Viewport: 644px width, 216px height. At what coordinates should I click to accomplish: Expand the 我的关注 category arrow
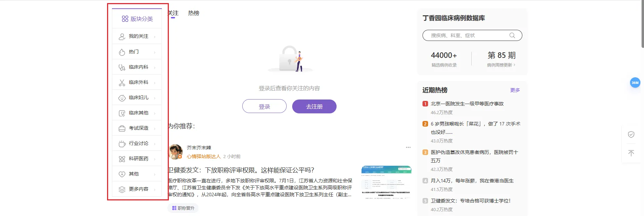155,37
